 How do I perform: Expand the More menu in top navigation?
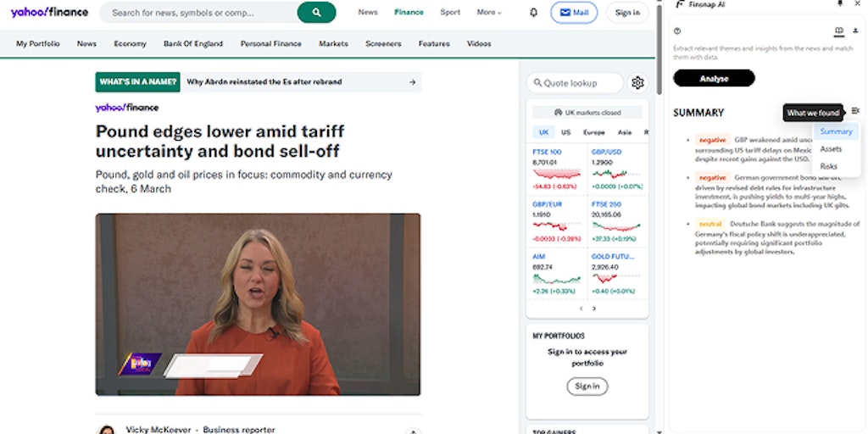489,12
